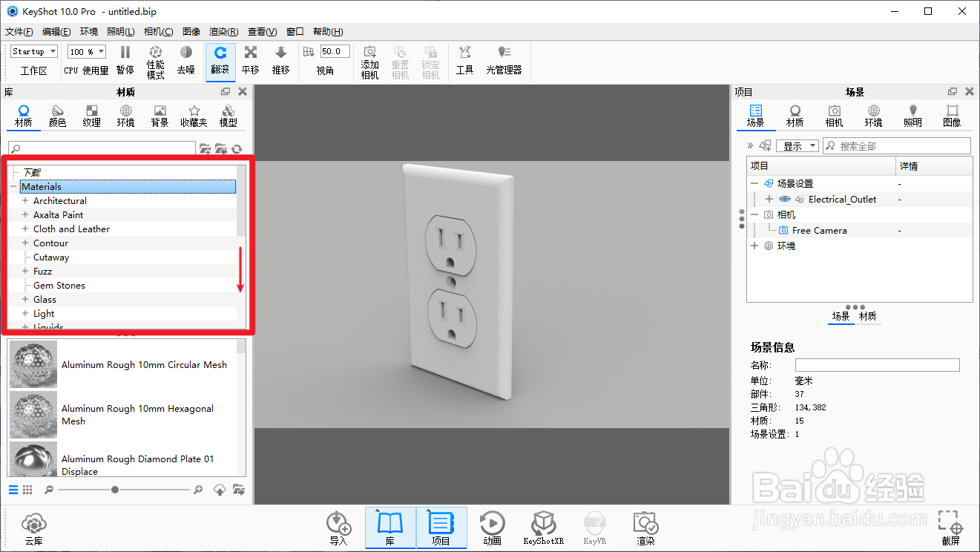The width and height of the screenshot is (980, 552).
Task: Open the 文件(F) menu
Action: 19,31
